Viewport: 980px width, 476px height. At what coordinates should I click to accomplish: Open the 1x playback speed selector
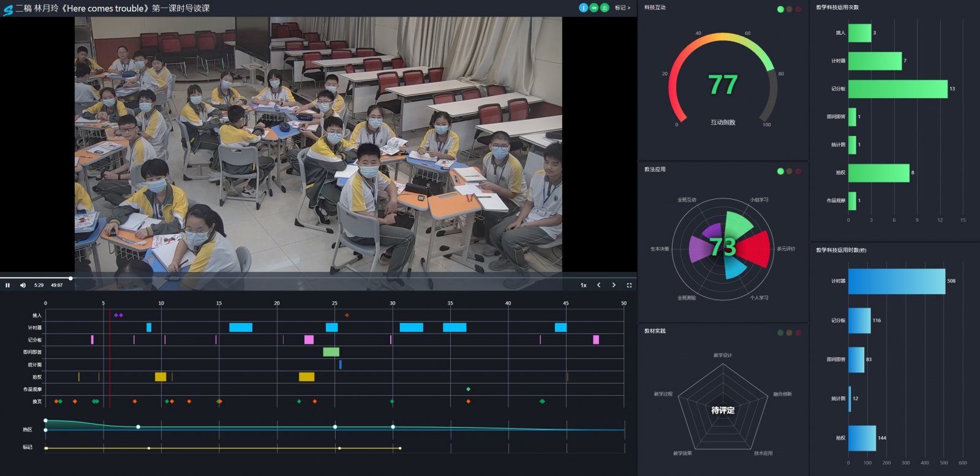583,285
